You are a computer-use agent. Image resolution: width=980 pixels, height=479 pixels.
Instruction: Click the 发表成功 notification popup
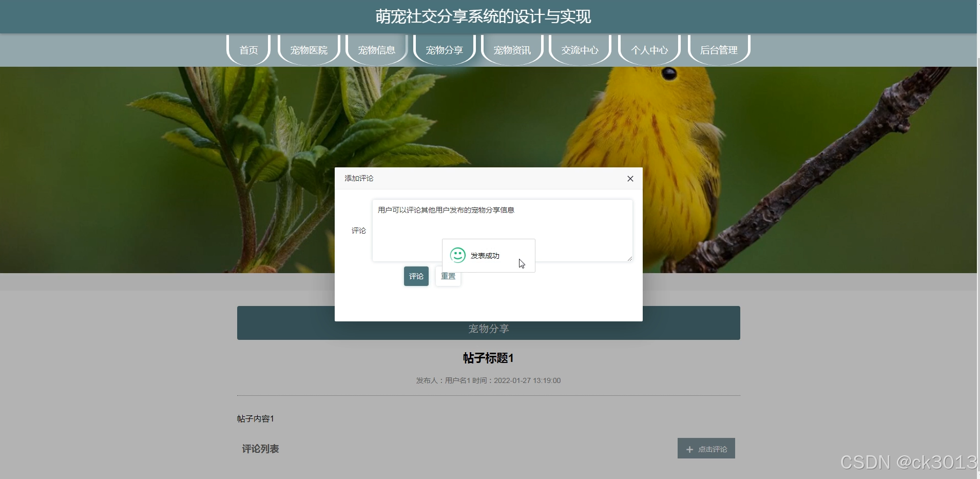(488, 255)
